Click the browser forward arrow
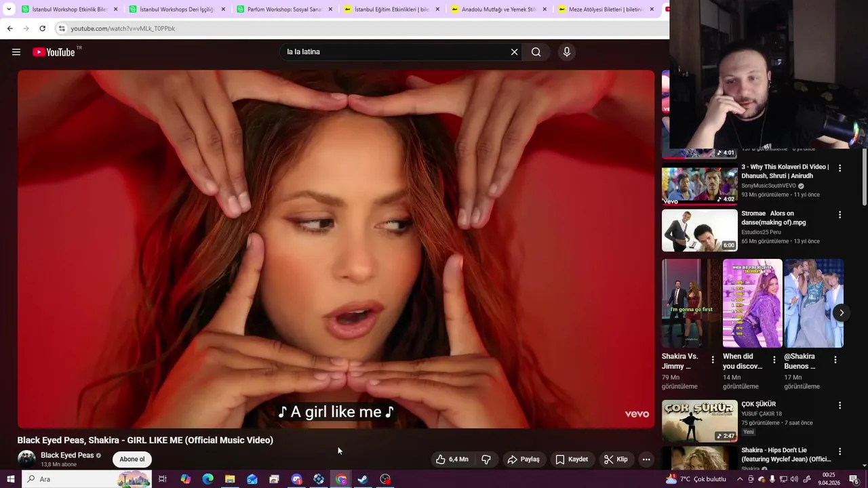Image resolution: width=868 pixels, height=488 pixels. [x=26, y=28]
